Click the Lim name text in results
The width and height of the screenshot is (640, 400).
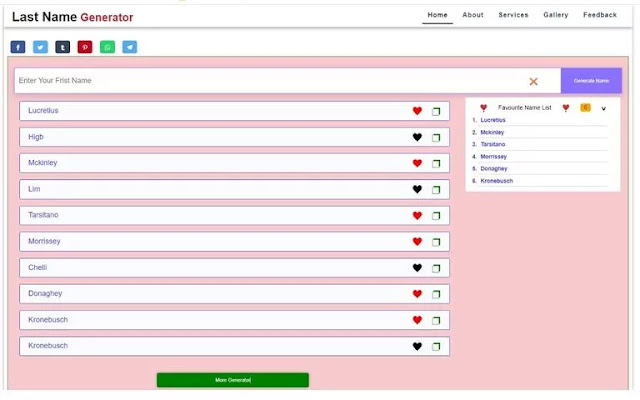point(34,189)
